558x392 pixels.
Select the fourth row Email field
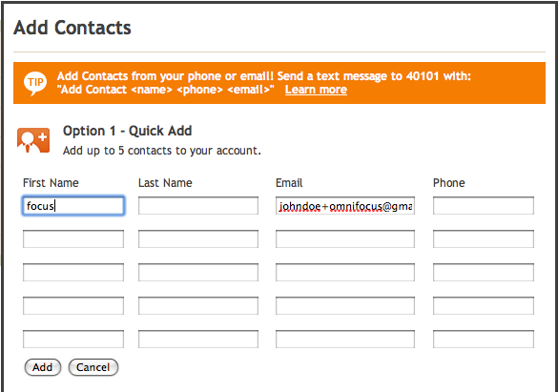[345, 305]
